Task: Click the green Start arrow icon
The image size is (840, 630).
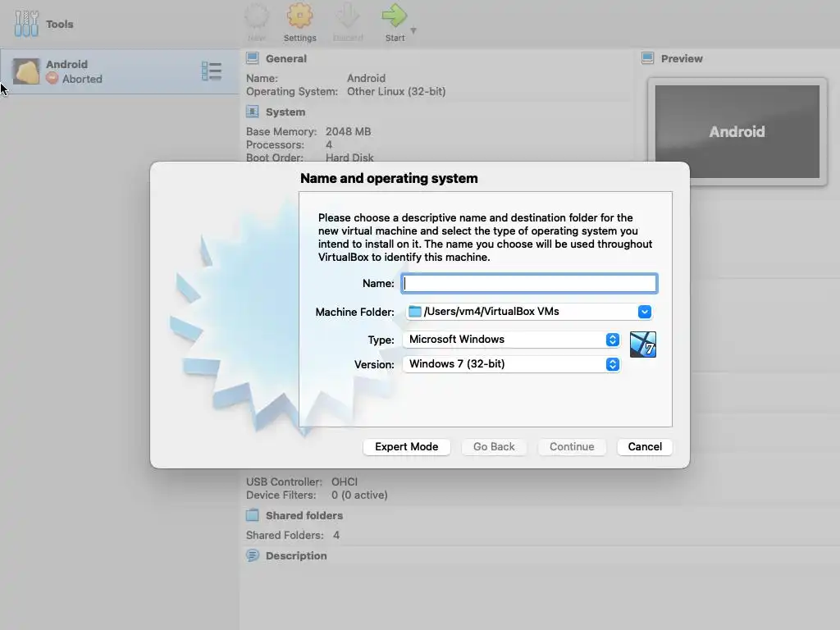Action: pos(395,16)
